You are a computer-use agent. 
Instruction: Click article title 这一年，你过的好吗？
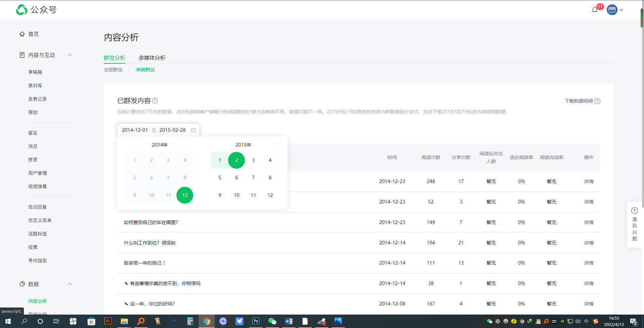tap(152, 304)
